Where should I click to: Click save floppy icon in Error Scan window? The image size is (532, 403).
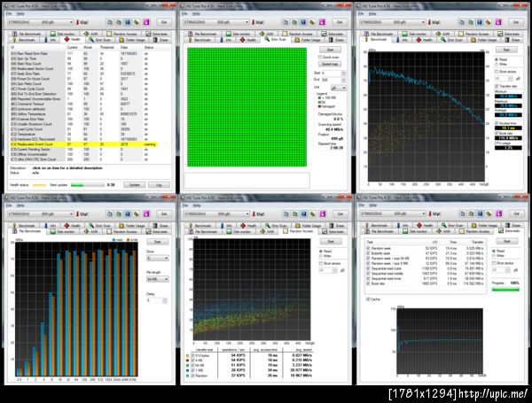[303, 22]
